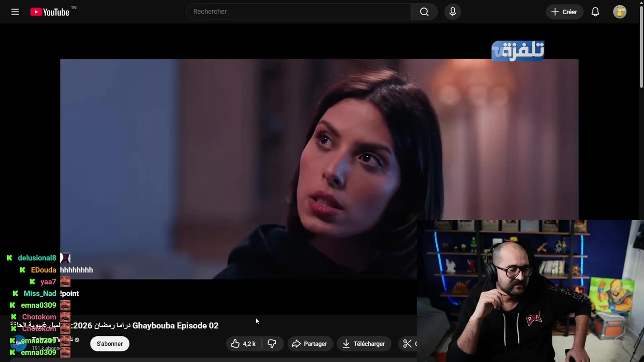Like the video showing 4,2 k
Viewport: 644px width, 362px height.
(244, 344)
